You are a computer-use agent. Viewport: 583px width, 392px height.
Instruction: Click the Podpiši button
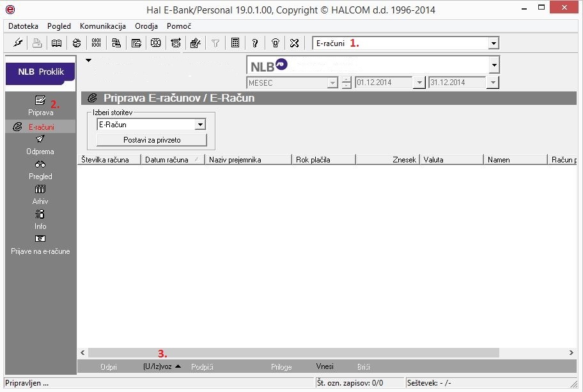point(202,366)
